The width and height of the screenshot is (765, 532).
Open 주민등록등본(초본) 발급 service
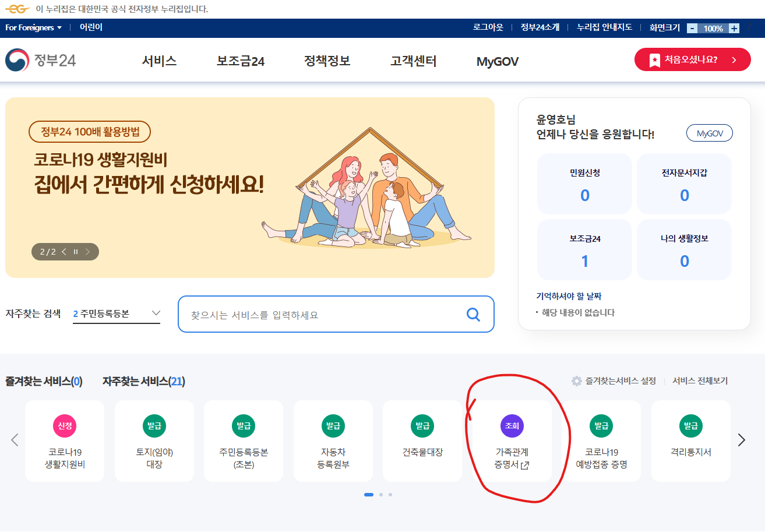pyautogui.click(x=244, y=441)
